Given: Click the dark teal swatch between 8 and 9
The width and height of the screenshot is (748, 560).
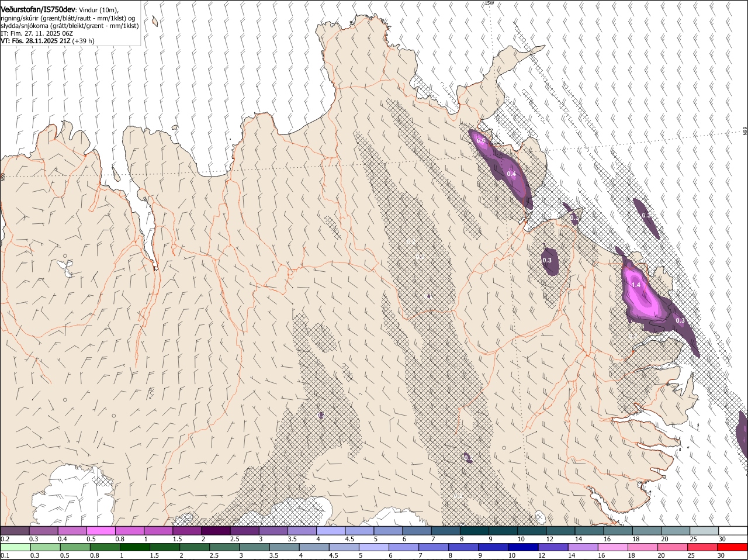Looking at the screenshot, I should 475,531.
